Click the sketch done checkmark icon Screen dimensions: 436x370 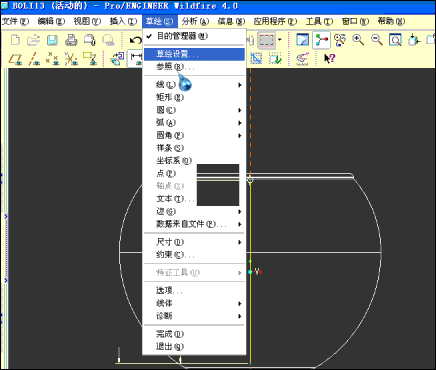point(275,59)
